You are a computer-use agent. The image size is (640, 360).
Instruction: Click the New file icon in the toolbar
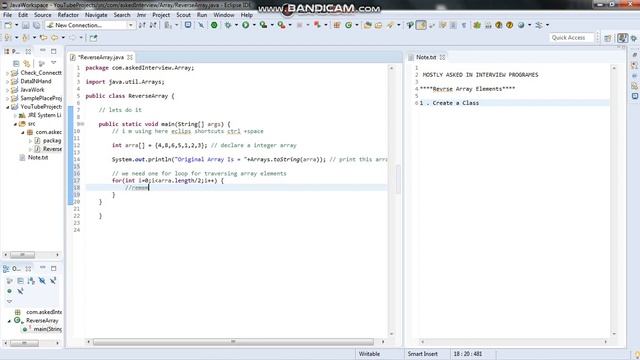coord(8,25)
